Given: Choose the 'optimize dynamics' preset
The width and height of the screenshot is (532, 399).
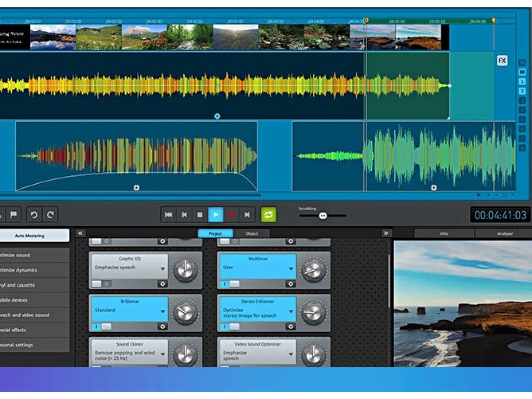Looking at the screenshot, I should (x=35, y=270).
